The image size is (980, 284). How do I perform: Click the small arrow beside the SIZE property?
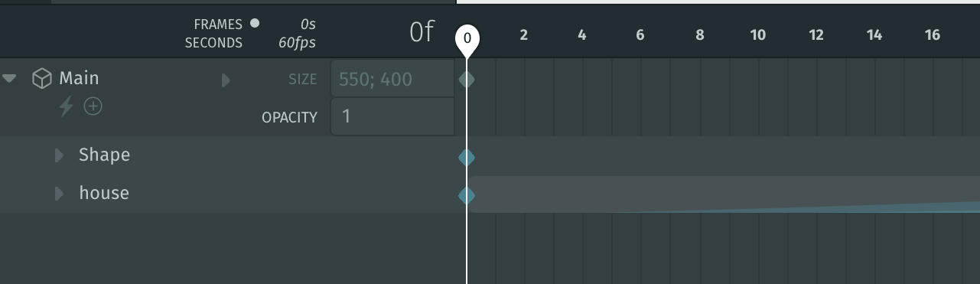226,80
